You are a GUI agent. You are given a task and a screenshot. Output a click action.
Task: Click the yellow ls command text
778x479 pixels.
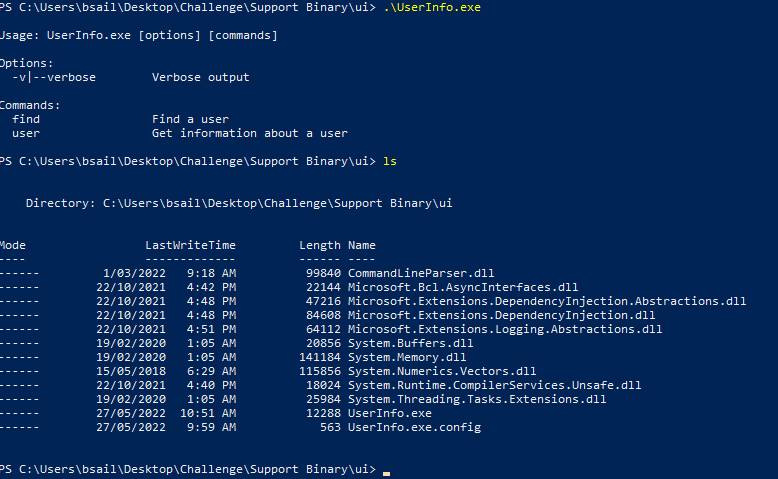390,161
